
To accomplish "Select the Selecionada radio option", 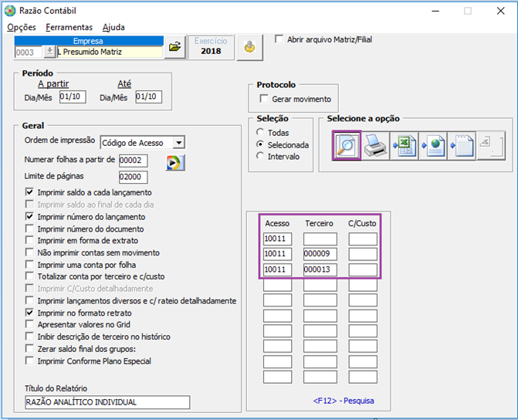I will pos(260,144).
